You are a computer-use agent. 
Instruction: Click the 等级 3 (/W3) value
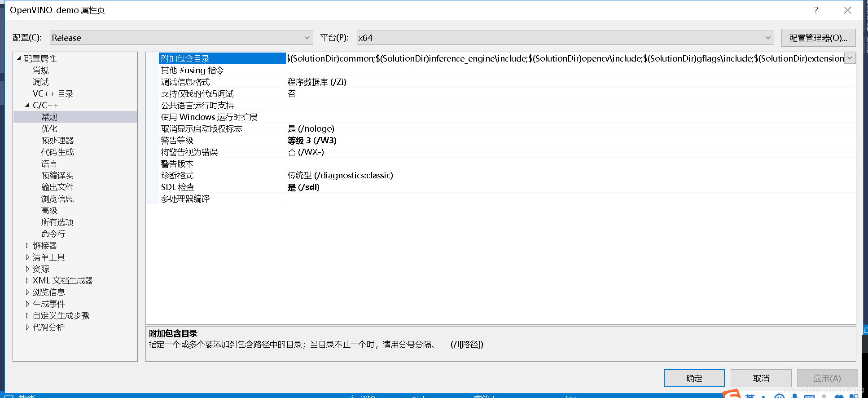click(312, 140)
